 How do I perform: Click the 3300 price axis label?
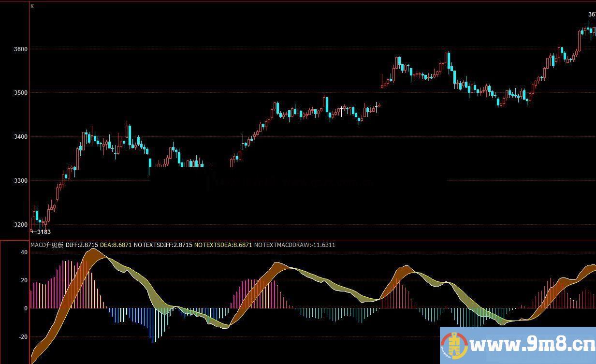21,181
